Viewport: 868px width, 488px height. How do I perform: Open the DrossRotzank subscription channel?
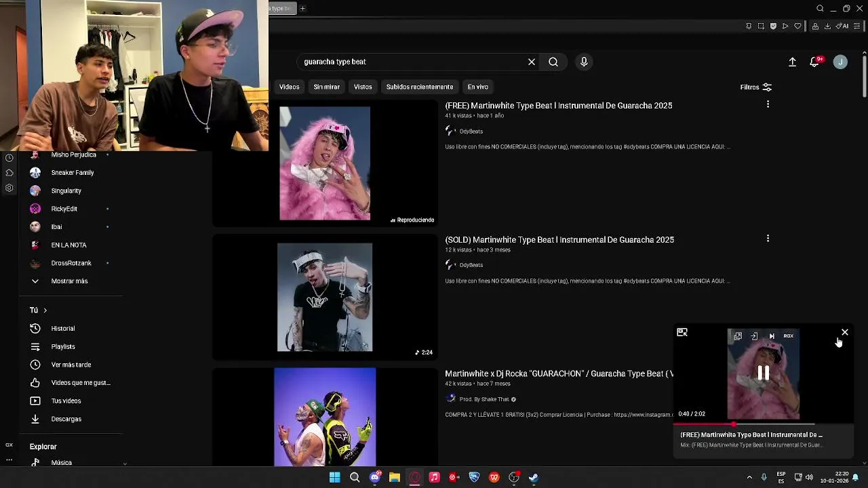(x=71, y=263)
